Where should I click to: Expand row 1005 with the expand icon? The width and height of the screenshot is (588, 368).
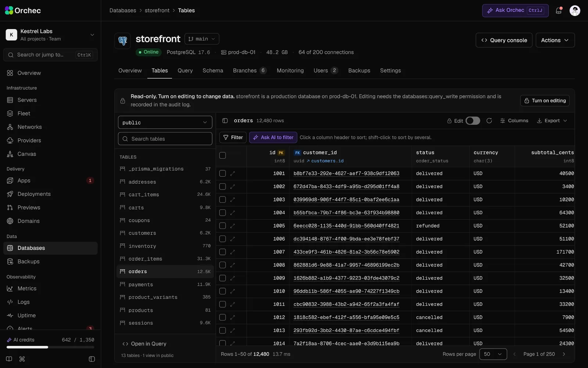pyautogui.click(x=233, y=226)
